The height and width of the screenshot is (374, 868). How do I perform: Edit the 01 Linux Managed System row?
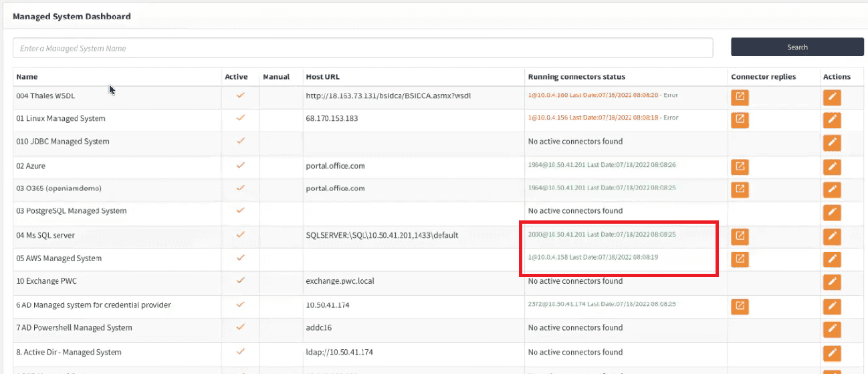click(832, 120)
